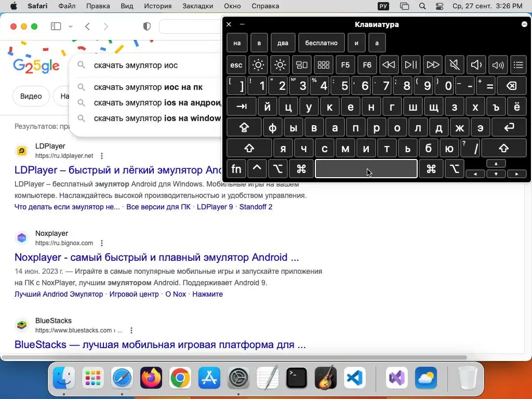
Task: Click the Google anniversary logo
Action: pos(36,66)
